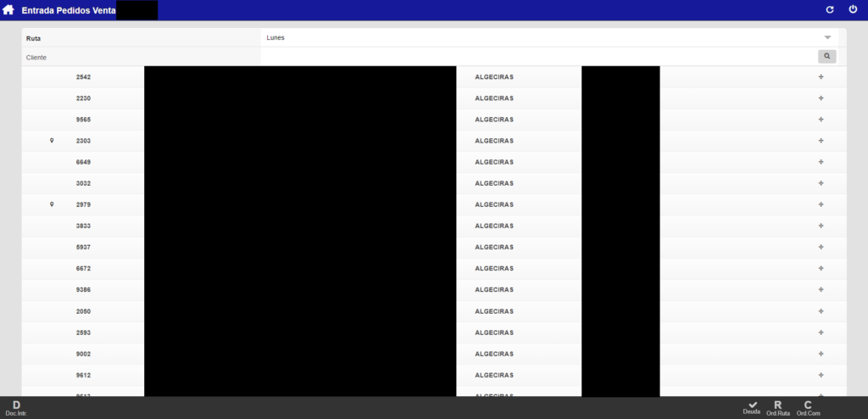Viewport: 868px width, 419px height.
Task: Expand the Ruta dropdown arrow
Action: (827, 38)
